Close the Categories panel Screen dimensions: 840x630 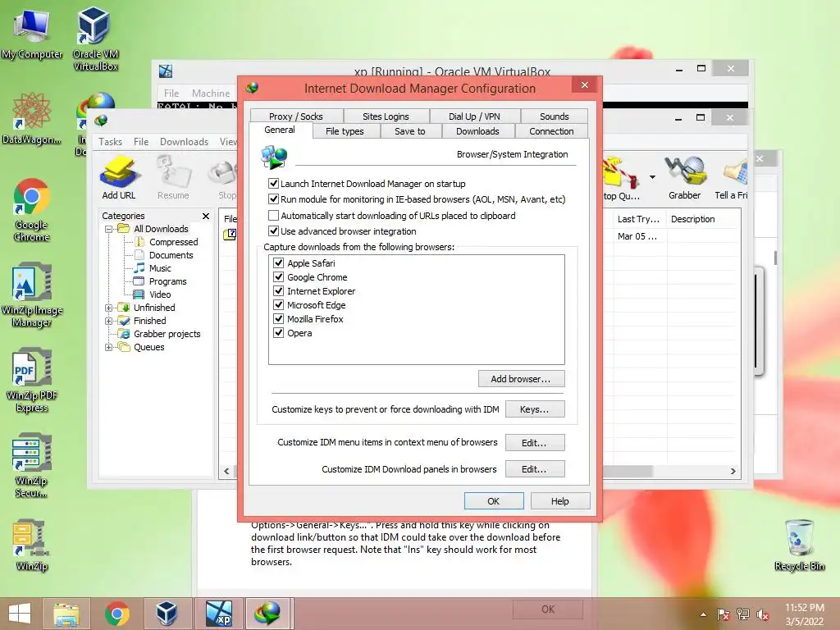click(206, 216)
